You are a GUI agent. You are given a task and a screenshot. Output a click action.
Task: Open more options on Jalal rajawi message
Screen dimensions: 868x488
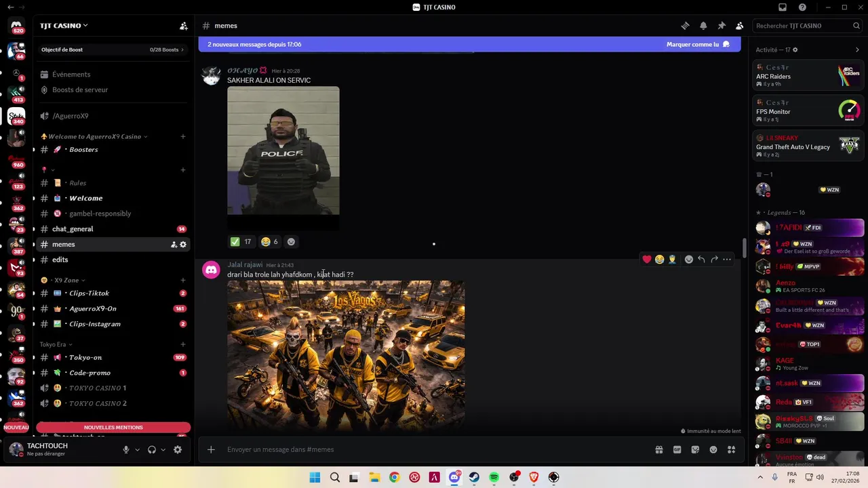pyautogui.click(x=727, y=259)
